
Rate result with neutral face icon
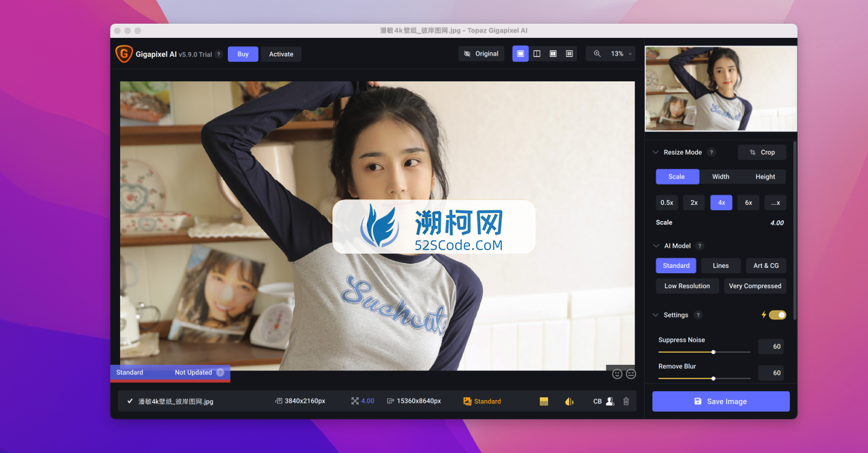tap(631, 374)
